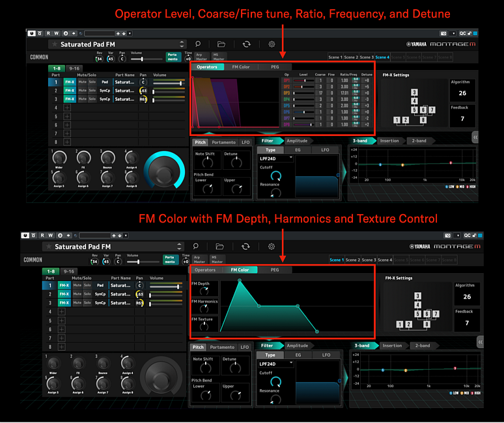The height and width of the screenshot is (423, 504).
Task: Mute part 3 in the FM Color-view window
Action: [x=77, y=303]
